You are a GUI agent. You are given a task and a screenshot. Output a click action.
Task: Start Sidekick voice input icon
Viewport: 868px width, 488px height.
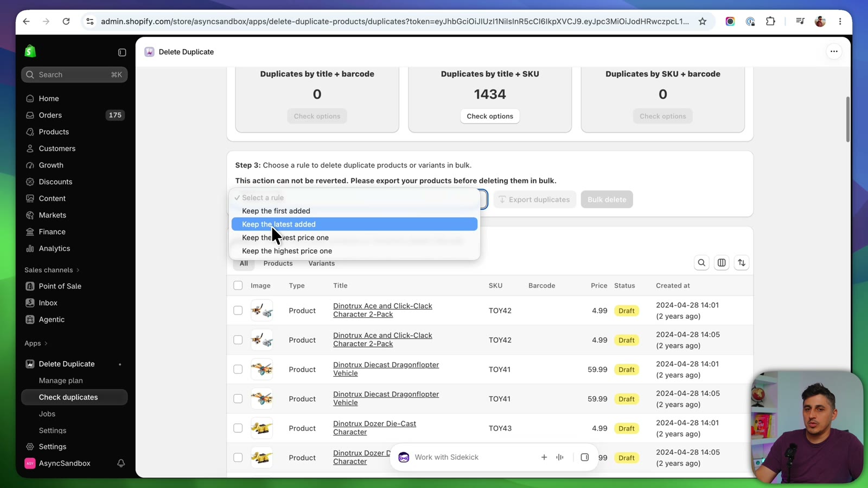560,457
